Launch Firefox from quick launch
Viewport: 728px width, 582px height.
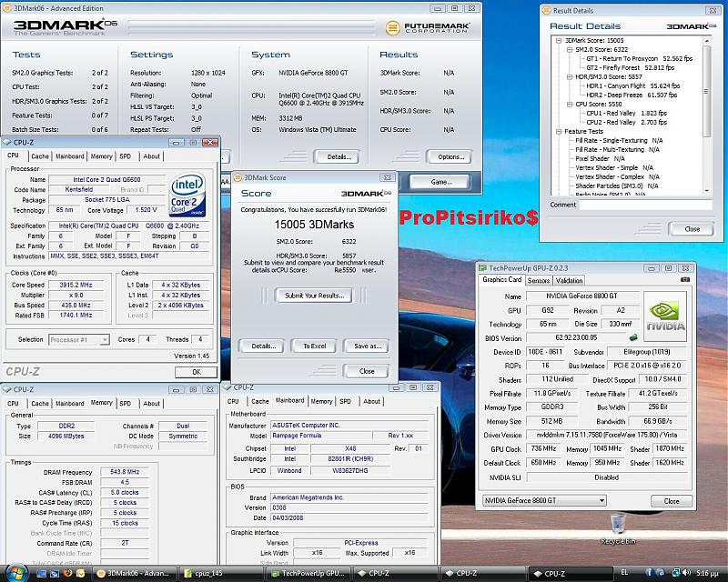(67, 573)
